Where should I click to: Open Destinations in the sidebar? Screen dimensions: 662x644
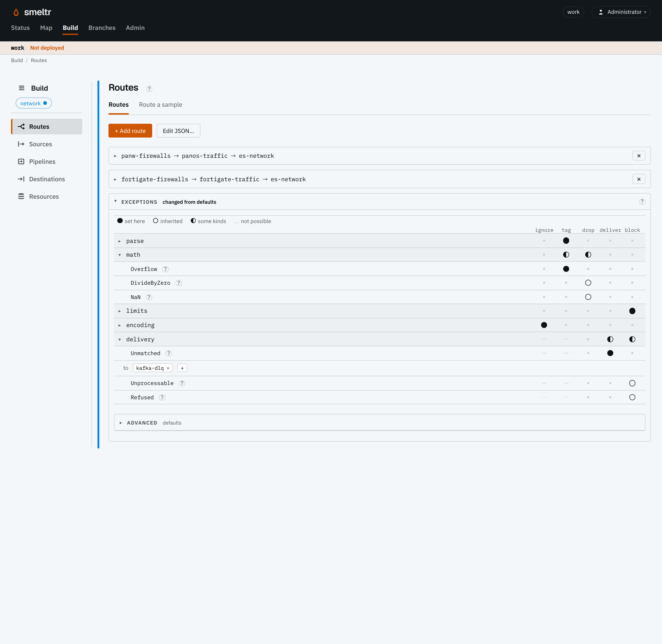(47, 179)
